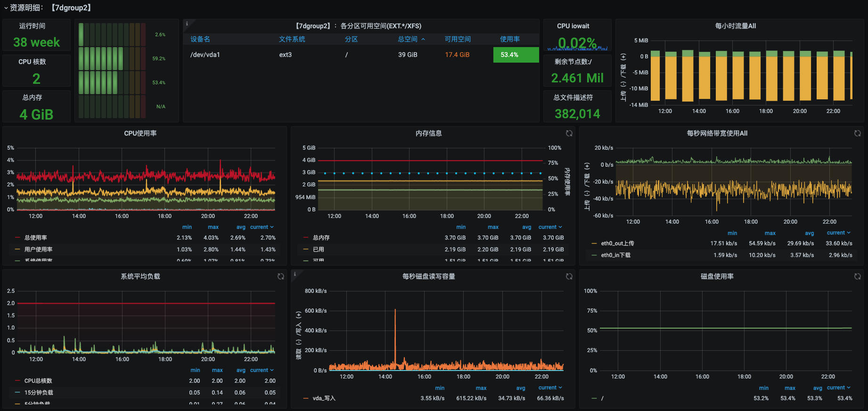The image size is (868, 411).
Task: Sort 内存信息 legend by avg
Action: pyautogui.click(x=527, y=227)
